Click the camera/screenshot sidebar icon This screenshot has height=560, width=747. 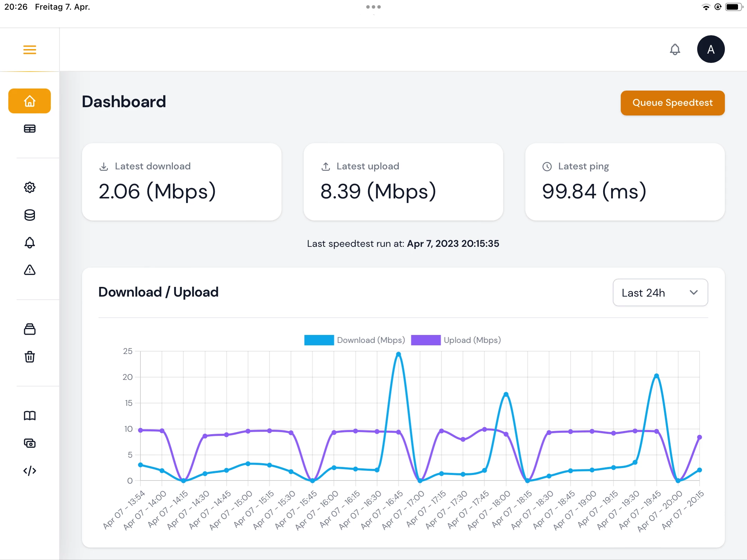click(30, 443)
